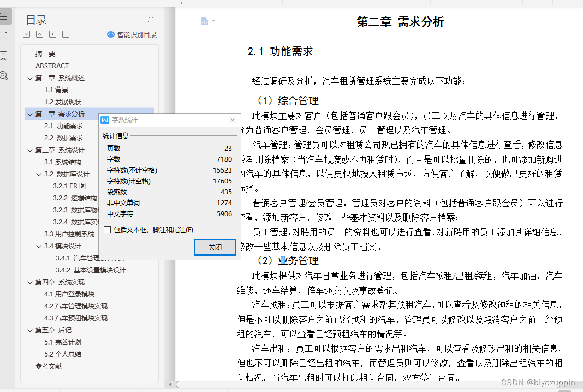Viewport: 583px width, 392px height.
Task: Go to 4.1 用户登录模块 heading
Action: click(69, 294)
